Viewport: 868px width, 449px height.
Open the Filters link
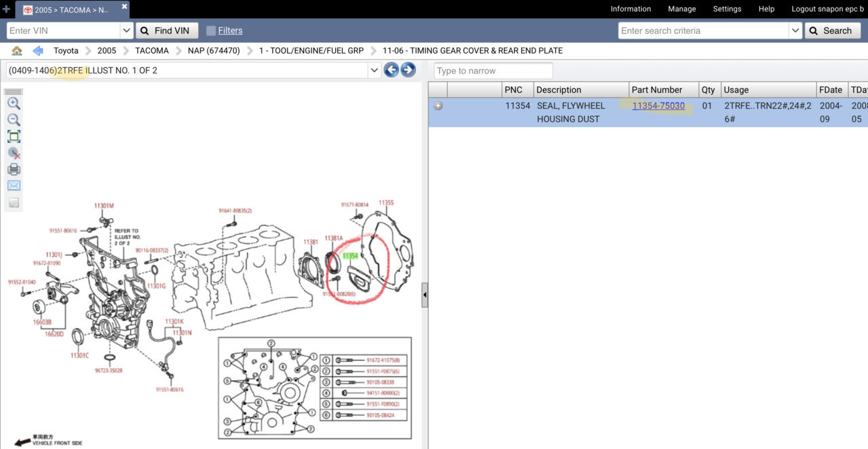click(x=230, y=31)
